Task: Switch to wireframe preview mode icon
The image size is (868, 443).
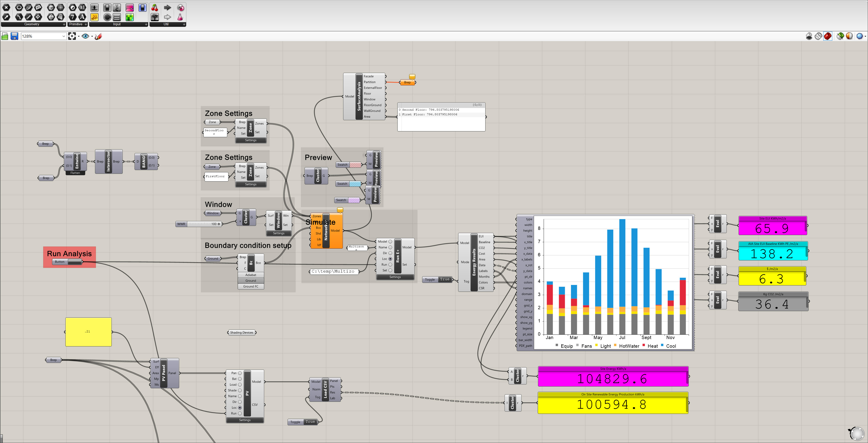Action: [818, 36]
